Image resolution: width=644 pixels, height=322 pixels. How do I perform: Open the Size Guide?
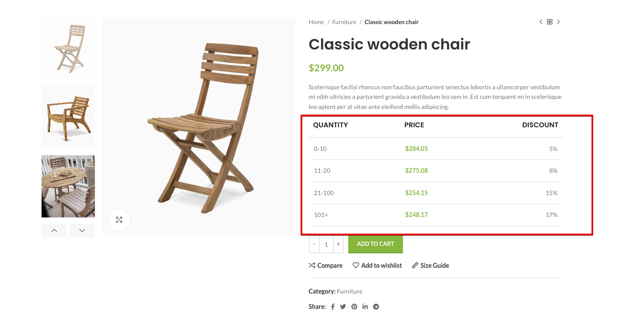point(430,266)
